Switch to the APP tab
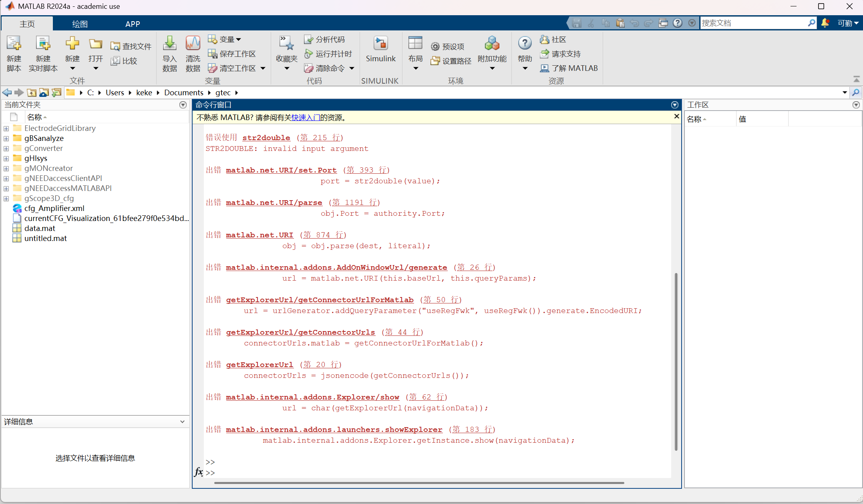 133,24
